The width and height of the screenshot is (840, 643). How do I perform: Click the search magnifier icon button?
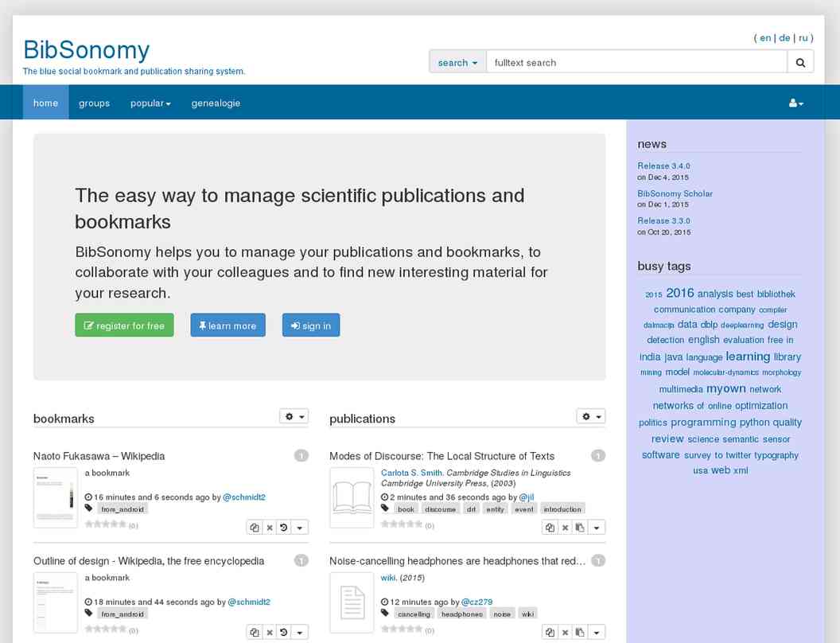click(x=800, y=63)
